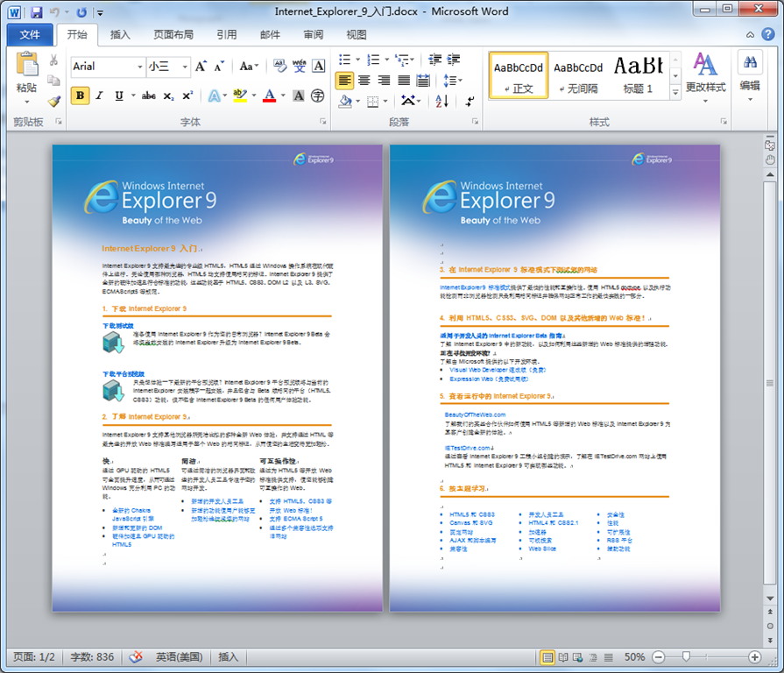Toggle Bold formatting off
784x673 pixels.
80,96
